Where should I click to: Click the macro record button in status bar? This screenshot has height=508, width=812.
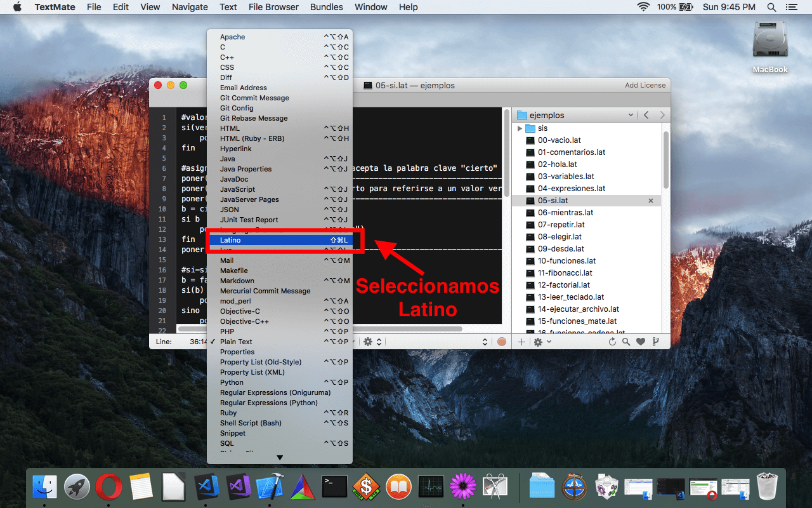coord(502,342)
